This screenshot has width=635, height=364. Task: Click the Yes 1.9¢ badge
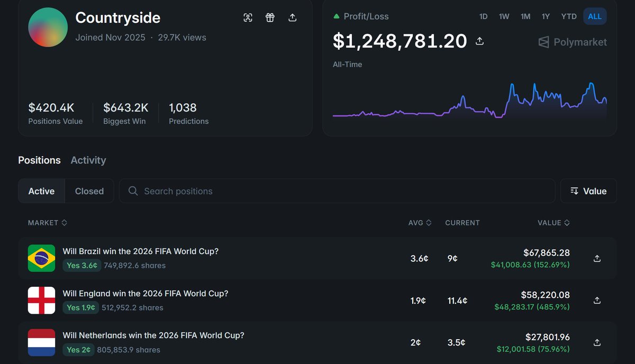click(x=81, y=307)
